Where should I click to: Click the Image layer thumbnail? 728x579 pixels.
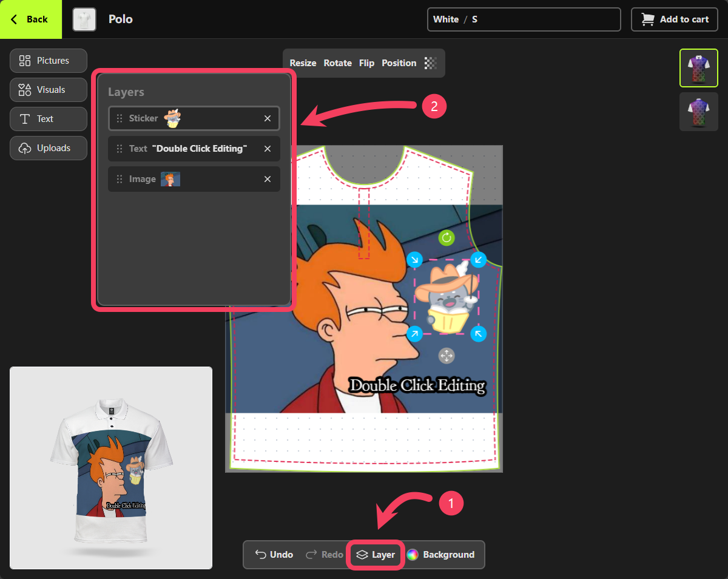pos(170,179)
